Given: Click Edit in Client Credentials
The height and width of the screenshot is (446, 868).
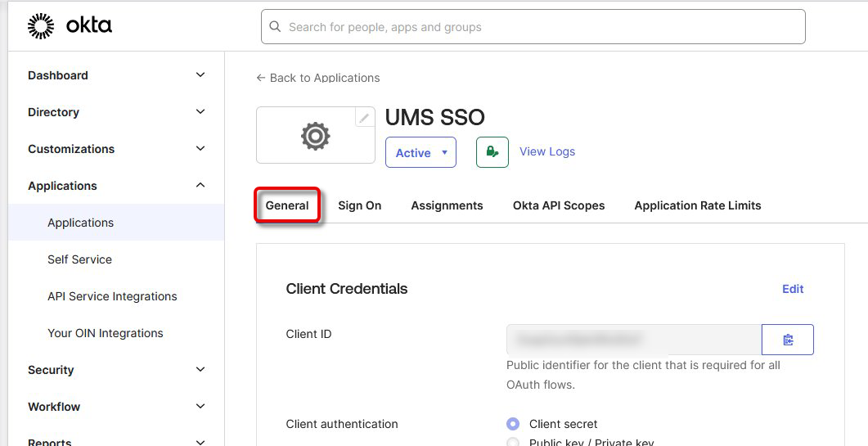Looking at the screenshot, I should (x=792, y=289).
